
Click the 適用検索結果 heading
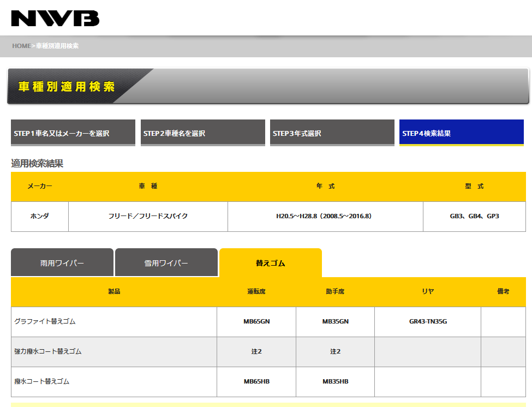37,164
